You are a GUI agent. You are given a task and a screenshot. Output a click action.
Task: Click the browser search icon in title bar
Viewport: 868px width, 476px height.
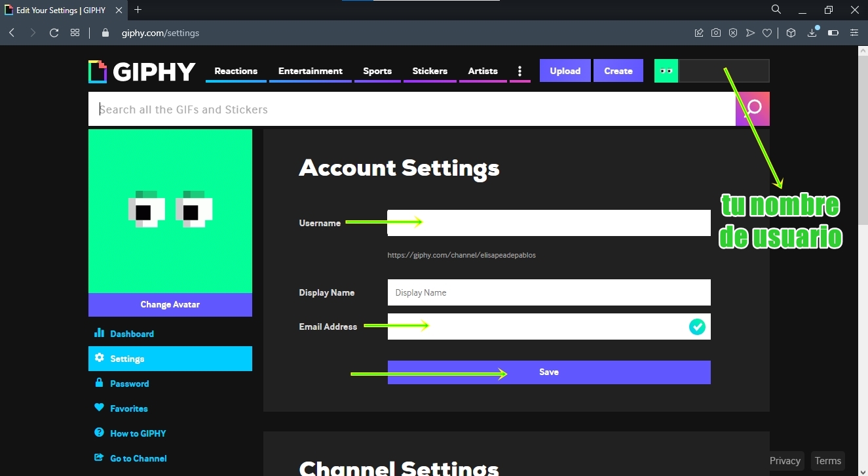[776, 10]
